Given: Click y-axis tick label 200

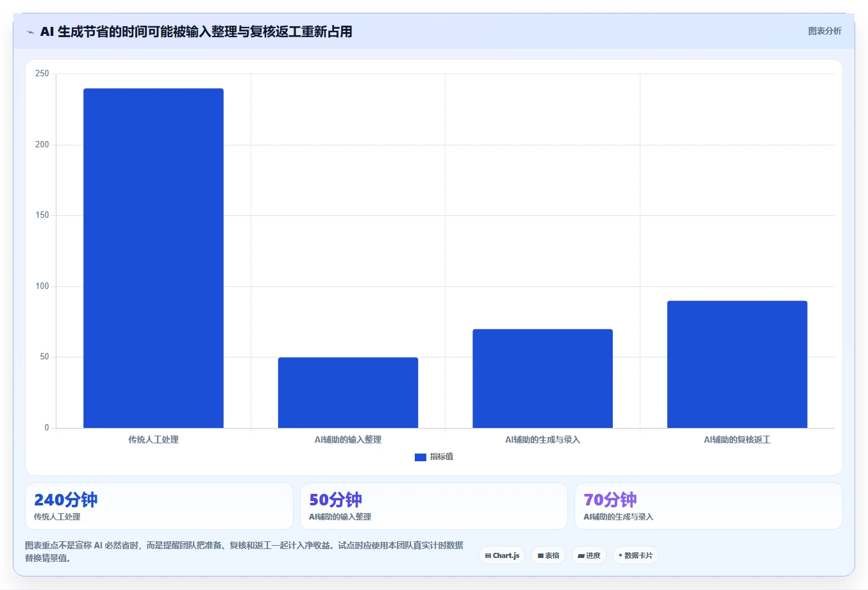Looking at the screenshot, I should [x=42, y=145].
